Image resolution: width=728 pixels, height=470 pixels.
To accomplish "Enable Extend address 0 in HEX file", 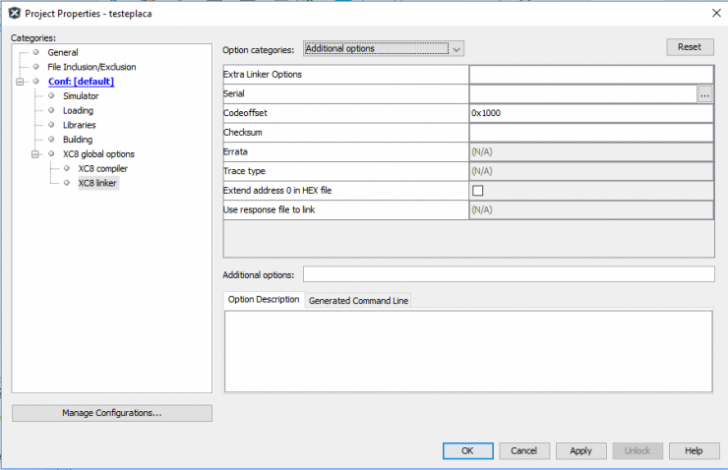I will (x=477, y=190).
